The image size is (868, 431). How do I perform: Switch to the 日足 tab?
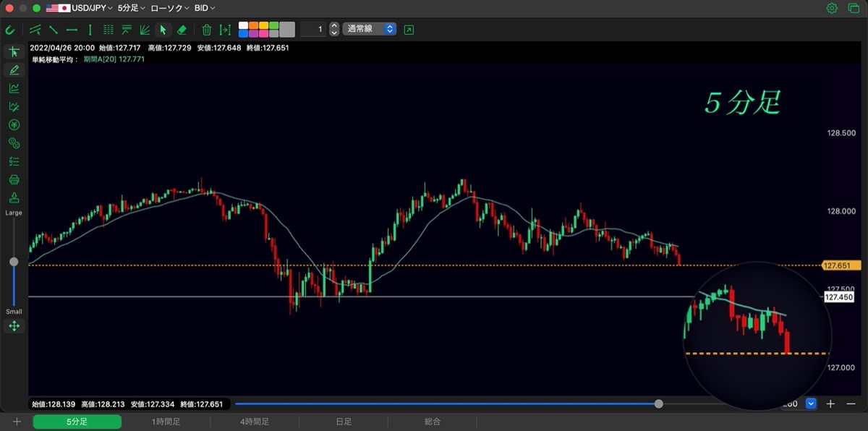[x=344, y=422]
